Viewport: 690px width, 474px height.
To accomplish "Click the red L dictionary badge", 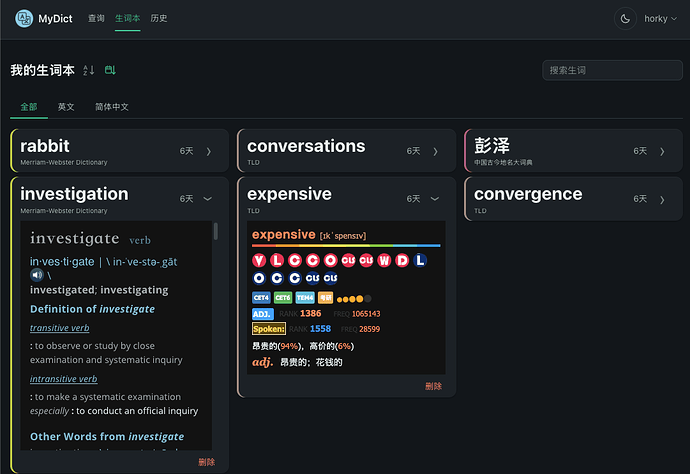I will [x=277, y=261].
